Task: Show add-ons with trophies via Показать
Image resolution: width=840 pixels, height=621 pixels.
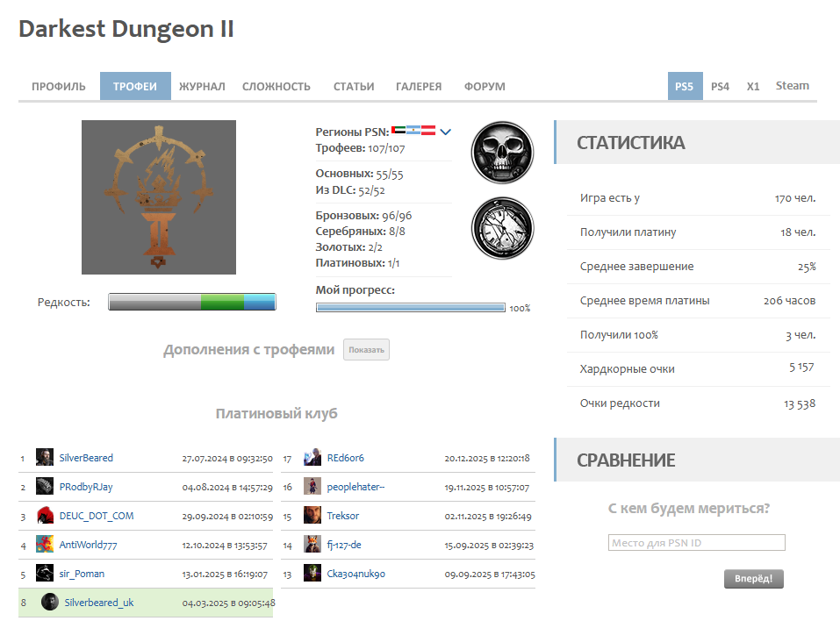Action: (x=366, y=350)
